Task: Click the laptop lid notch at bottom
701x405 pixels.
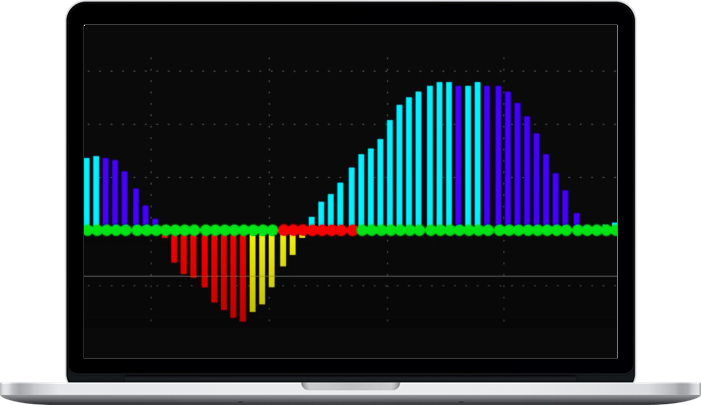Action: pyautogui.click(x=350, y=385)
